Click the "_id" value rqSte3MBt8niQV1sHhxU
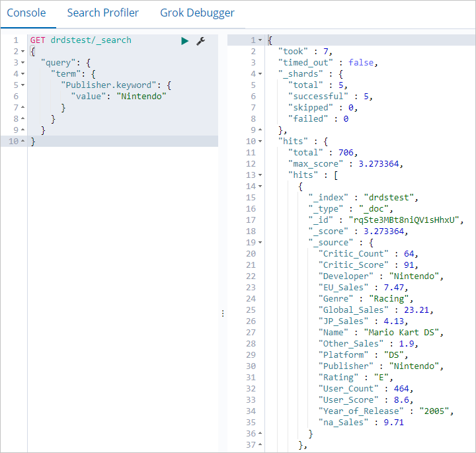The width and height of the screenshot is (476, 453). pos(405,220)
